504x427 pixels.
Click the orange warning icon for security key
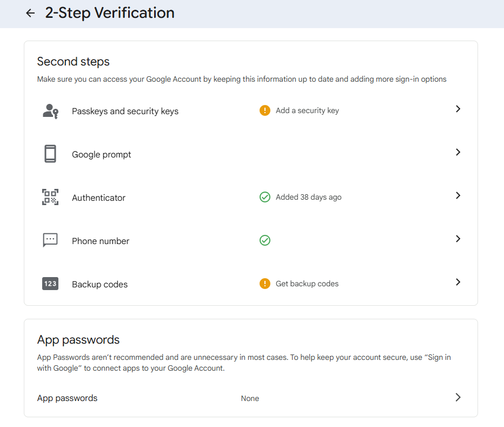[x=265, y=110]
